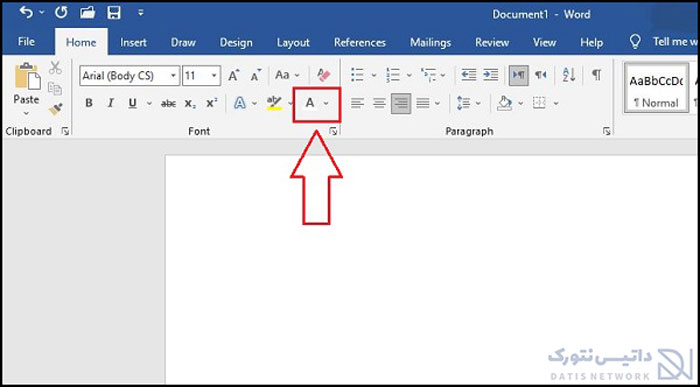Open the Arial (Body CS) font name box
This screenshot has height=387, width=700.
pyautogui.click(x=129, y=75)
